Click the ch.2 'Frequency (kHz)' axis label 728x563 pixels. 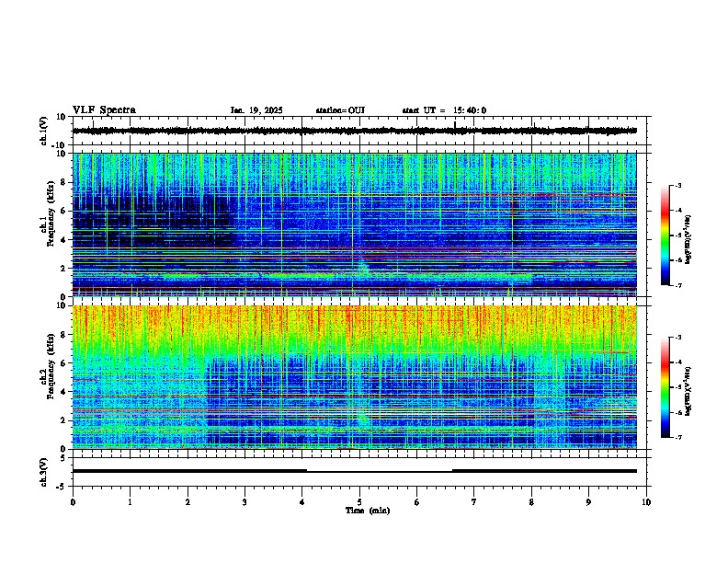[x=51, y=366]
